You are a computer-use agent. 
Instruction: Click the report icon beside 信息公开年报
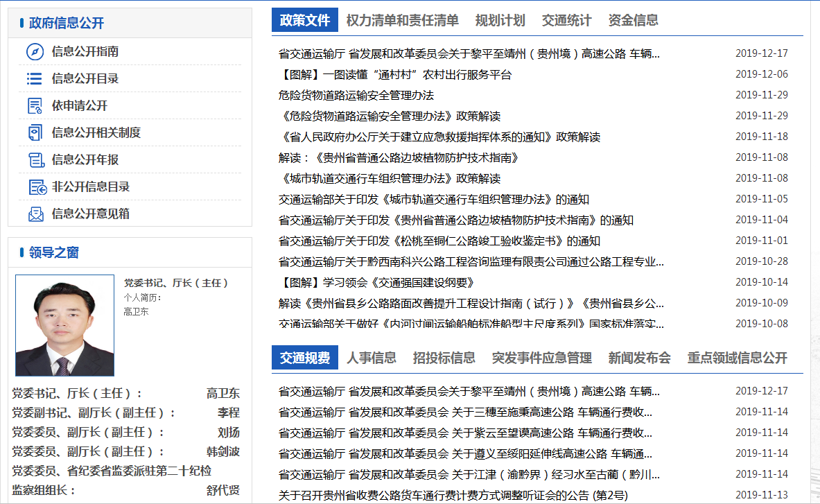35,160
